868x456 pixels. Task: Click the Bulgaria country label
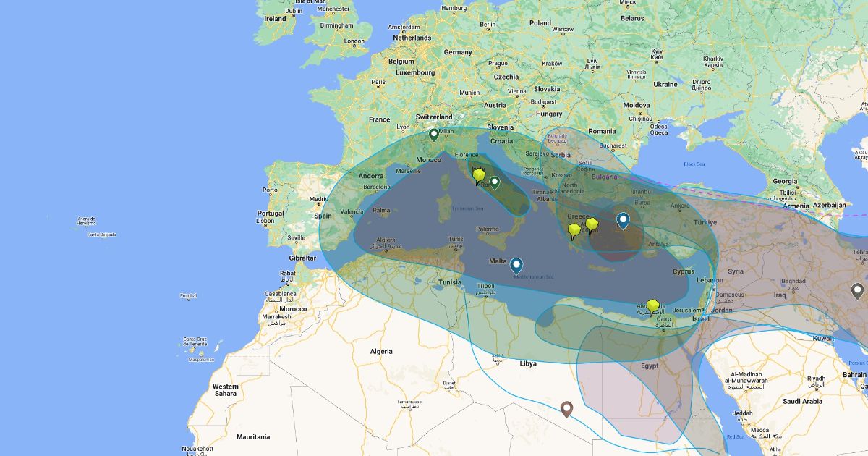click(605, 177)
